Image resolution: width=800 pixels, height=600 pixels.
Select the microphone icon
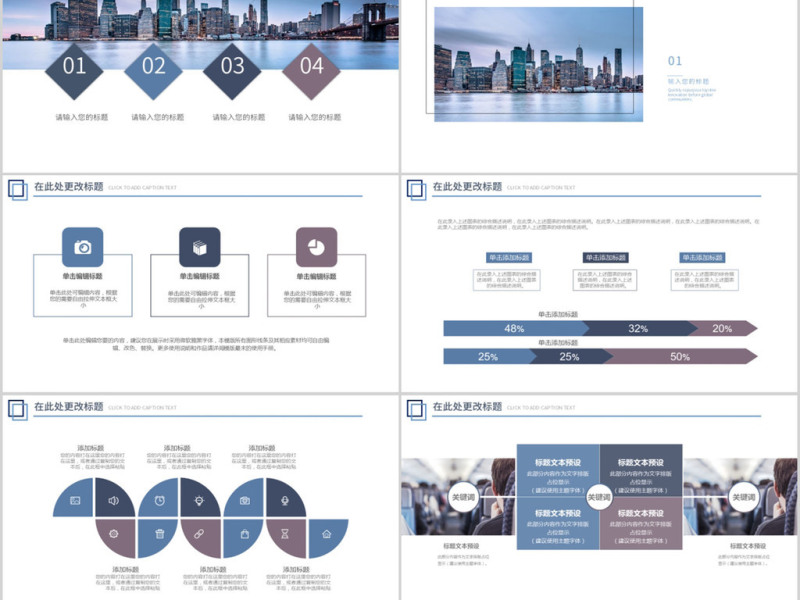point(285,499)
